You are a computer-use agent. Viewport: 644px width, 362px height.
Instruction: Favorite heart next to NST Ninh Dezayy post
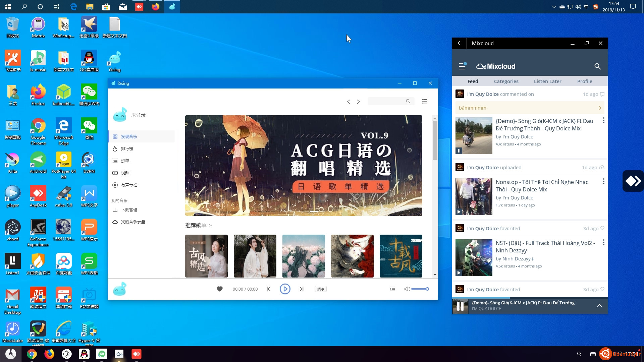[602, 228]
